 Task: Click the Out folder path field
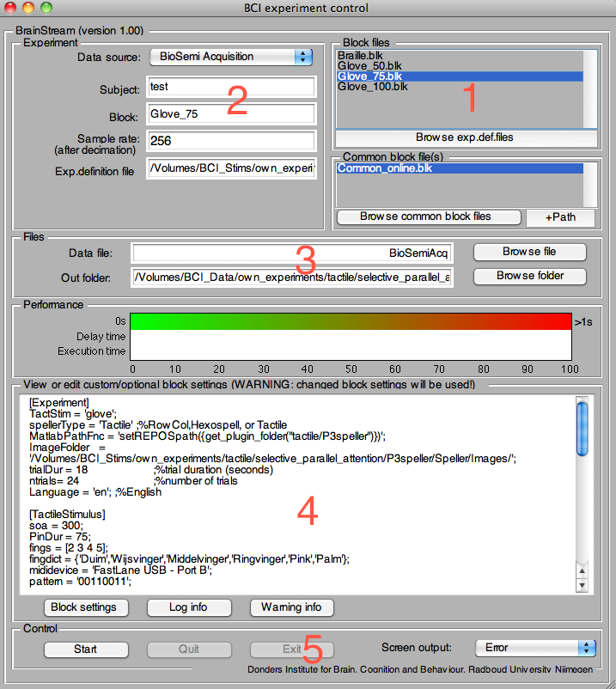point(291,277)
